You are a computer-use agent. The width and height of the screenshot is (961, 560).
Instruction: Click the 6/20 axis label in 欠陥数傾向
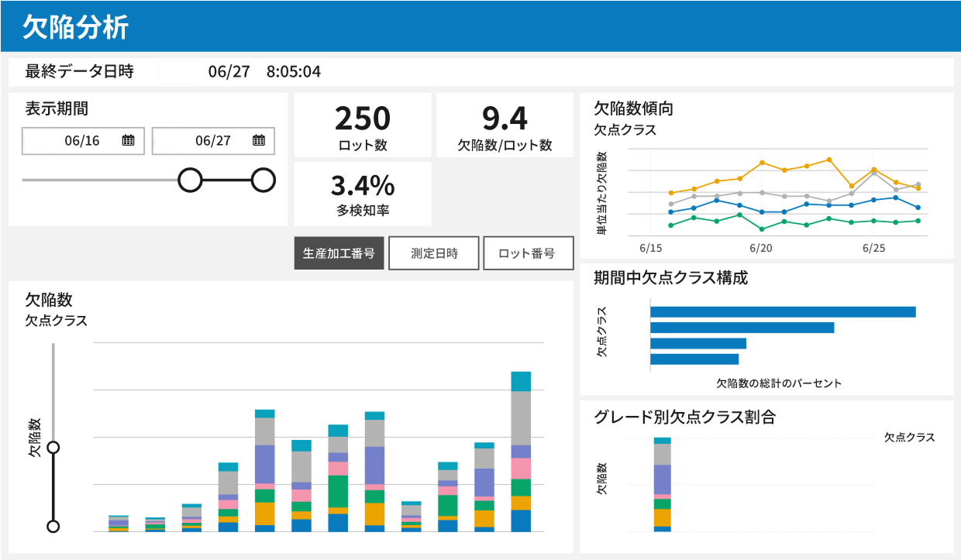[x=761, y=248]
